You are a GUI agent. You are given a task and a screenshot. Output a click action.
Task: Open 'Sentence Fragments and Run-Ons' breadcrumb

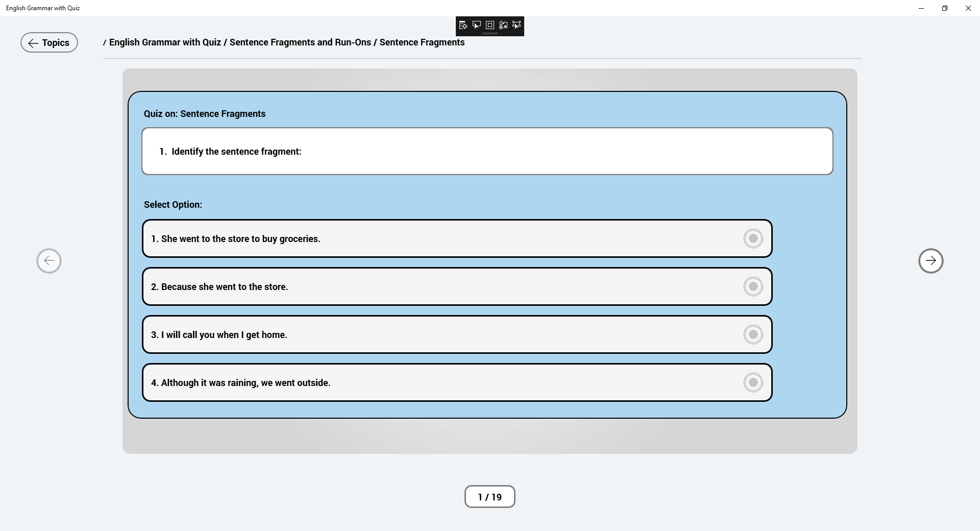[x=300, y=42]
